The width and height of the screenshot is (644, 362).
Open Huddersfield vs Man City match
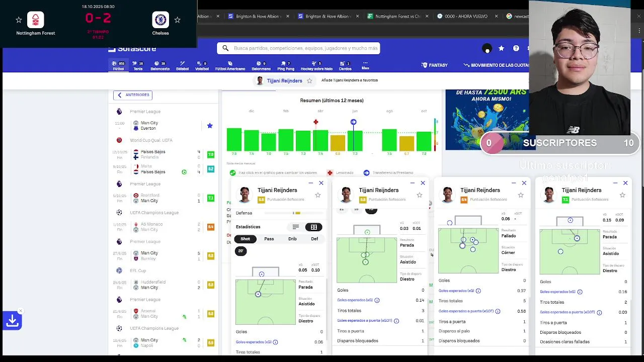(164, 285)
